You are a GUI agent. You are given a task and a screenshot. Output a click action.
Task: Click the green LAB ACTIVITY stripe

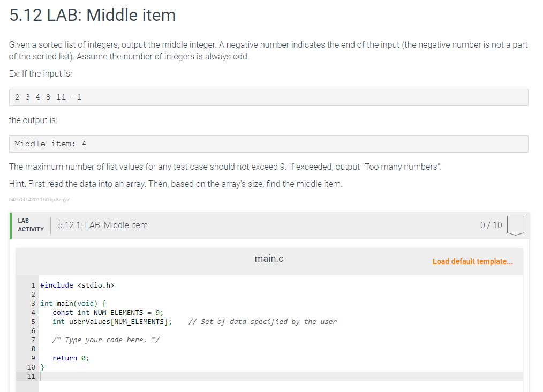tap(11, 225)
